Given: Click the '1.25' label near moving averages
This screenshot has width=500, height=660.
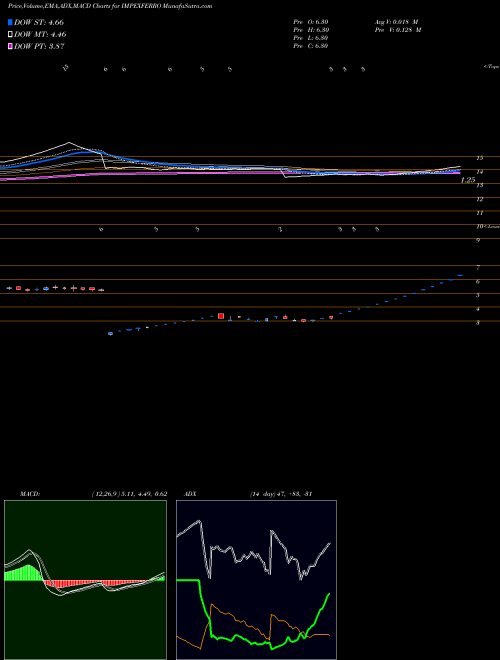Looking at the screenshot, I should (468, 180).
